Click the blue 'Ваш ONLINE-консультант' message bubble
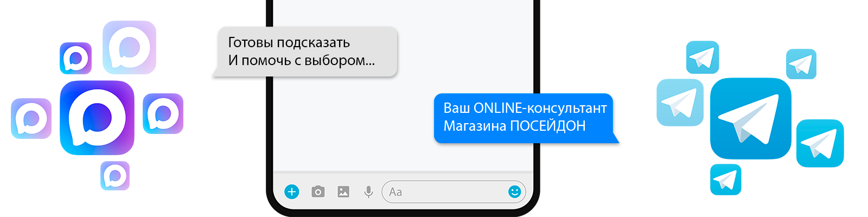 [x=526, y=118]
